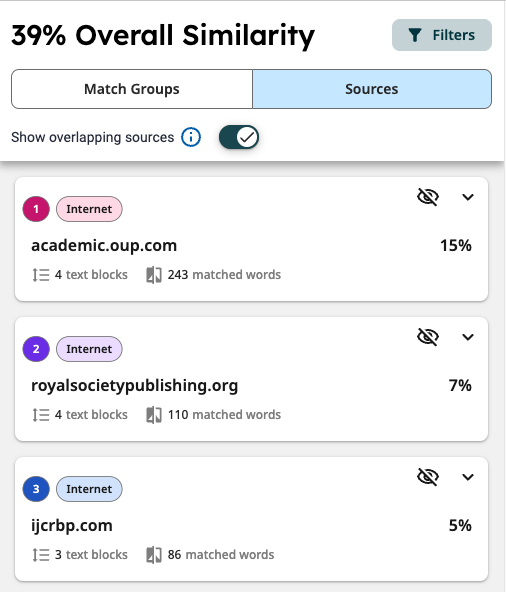Click the academic.oup.com source name

[x=104, y=246]
